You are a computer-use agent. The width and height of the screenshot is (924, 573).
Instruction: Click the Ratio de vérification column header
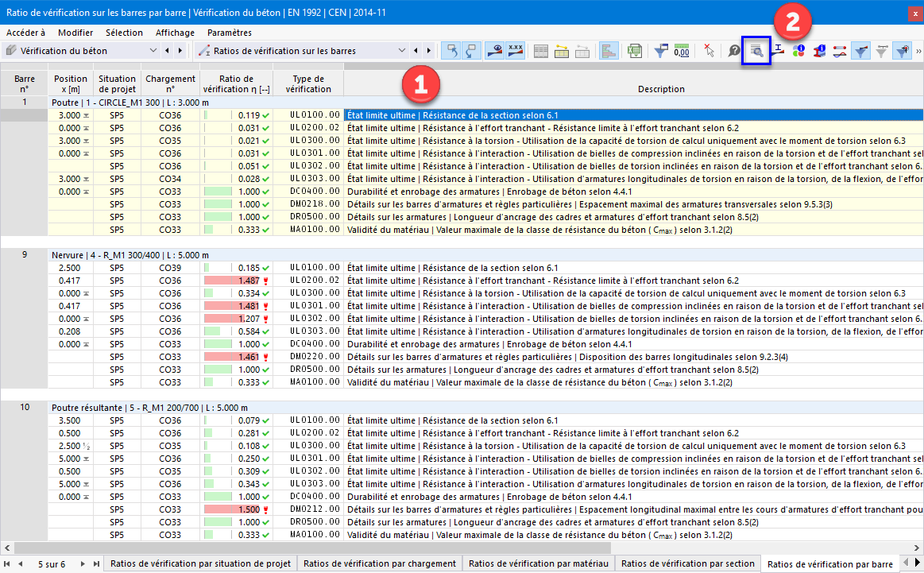coord(236,83)
